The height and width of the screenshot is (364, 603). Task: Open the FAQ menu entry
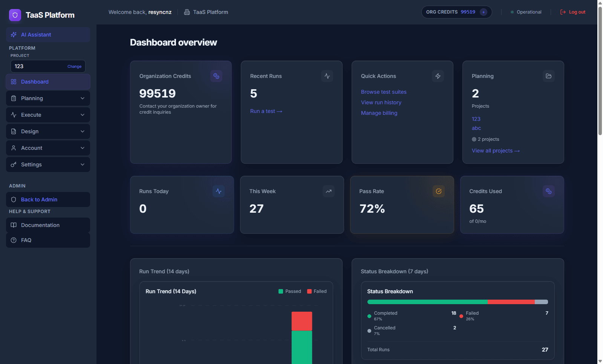tap(26, 240)
